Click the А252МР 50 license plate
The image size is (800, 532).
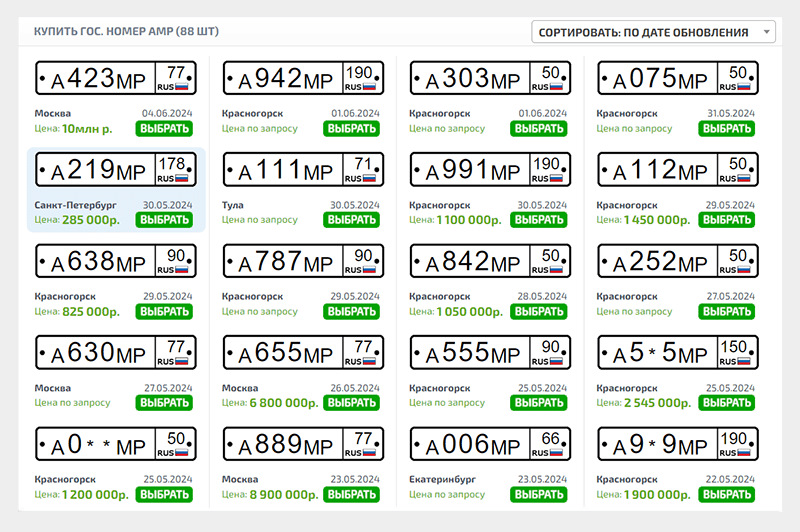tap(678, 261)
